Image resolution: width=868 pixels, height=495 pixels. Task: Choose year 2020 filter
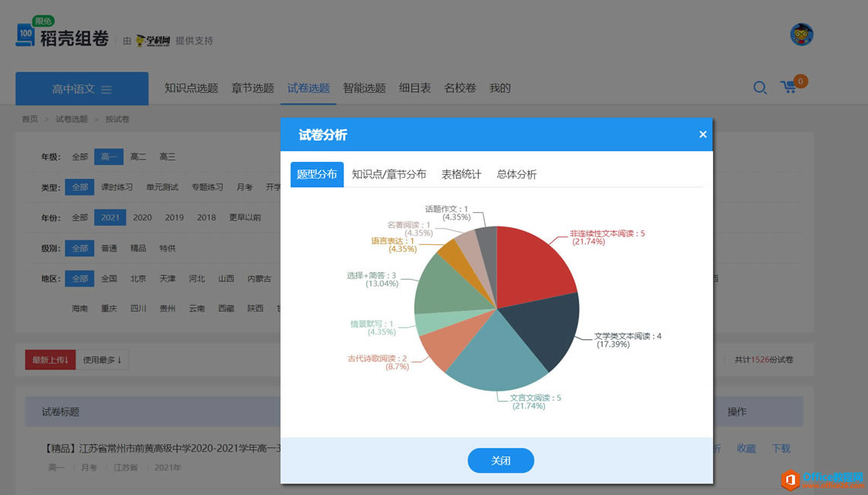pyautogui.click(x=142, y=217)
